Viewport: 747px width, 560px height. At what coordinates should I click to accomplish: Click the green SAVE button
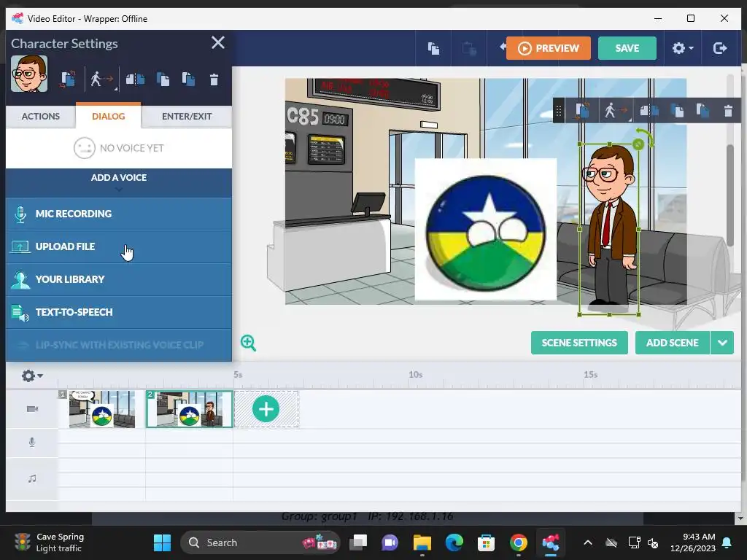[627, 48]
